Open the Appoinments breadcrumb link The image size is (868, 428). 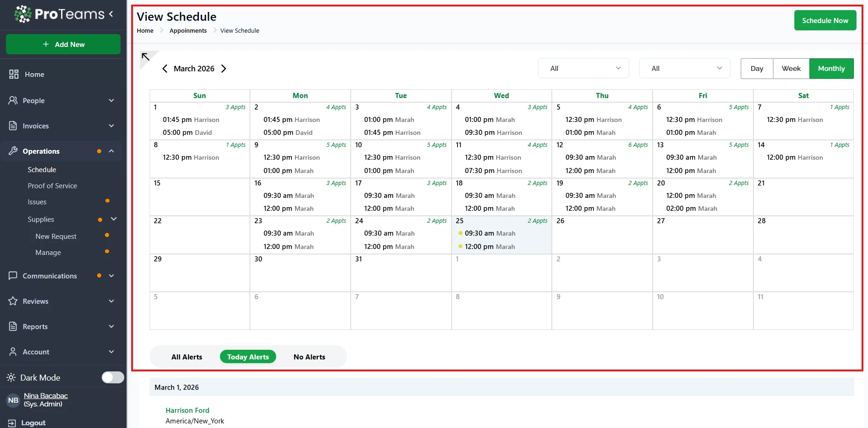[188, 31]
